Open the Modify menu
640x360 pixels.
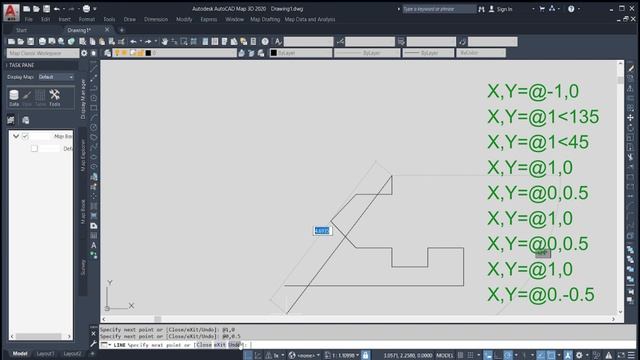(184, 19)
